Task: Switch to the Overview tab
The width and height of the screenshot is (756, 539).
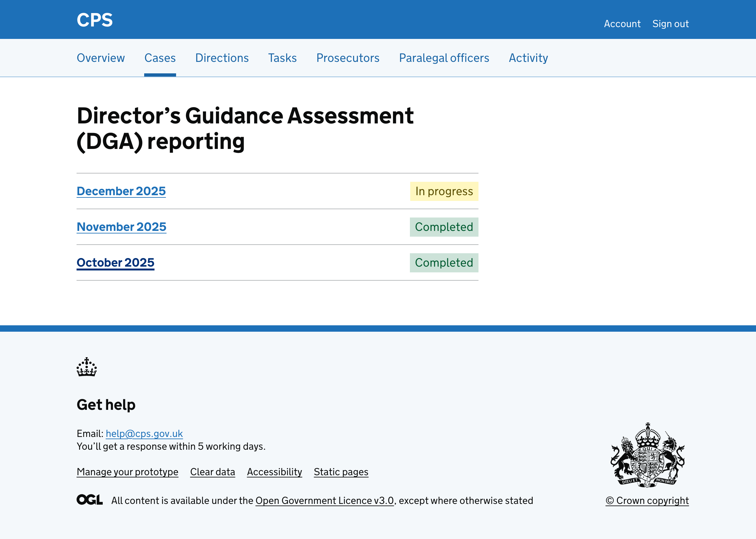Action: (100, 58)
